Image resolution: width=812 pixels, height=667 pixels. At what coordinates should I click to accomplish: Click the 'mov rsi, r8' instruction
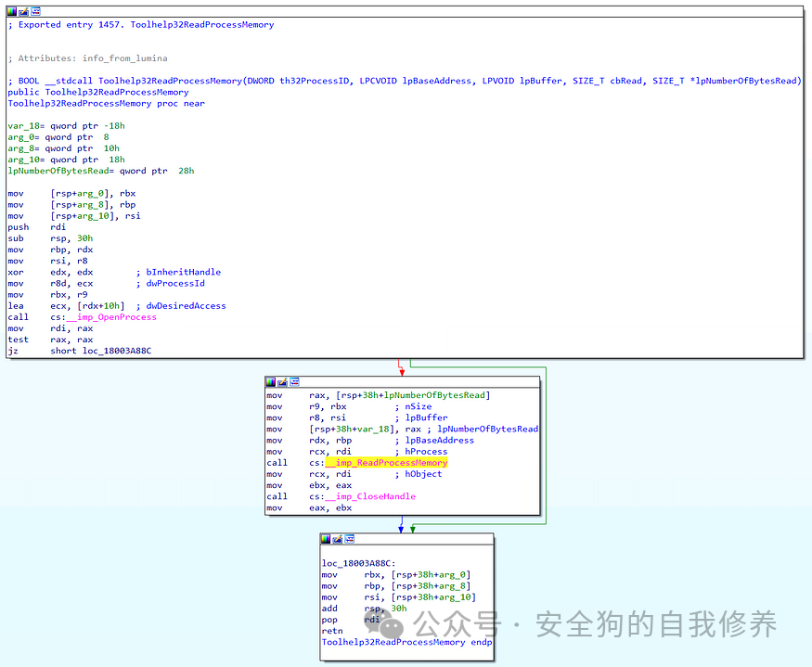coord(47,261)
